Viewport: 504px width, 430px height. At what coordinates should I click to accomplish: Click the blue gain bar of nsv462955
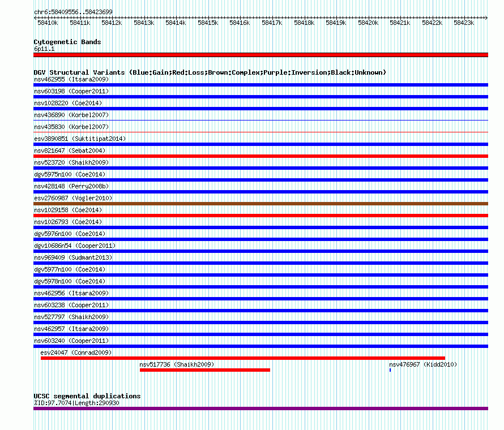pos(260,85)
